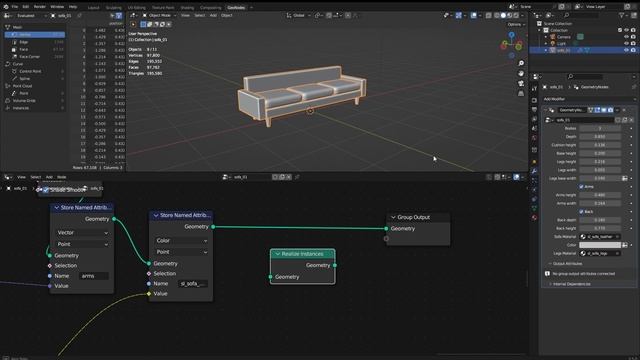
Task: Toggle the Collection exclude checkbox in outliner
Action: pyautogui.click(x=620, y=30)
